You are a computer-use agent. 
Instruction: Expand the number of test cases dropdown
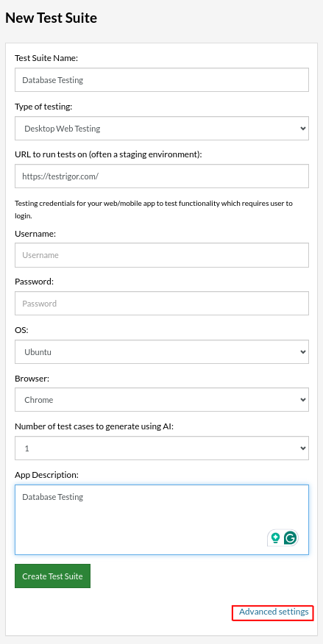(x=162, y=448)
